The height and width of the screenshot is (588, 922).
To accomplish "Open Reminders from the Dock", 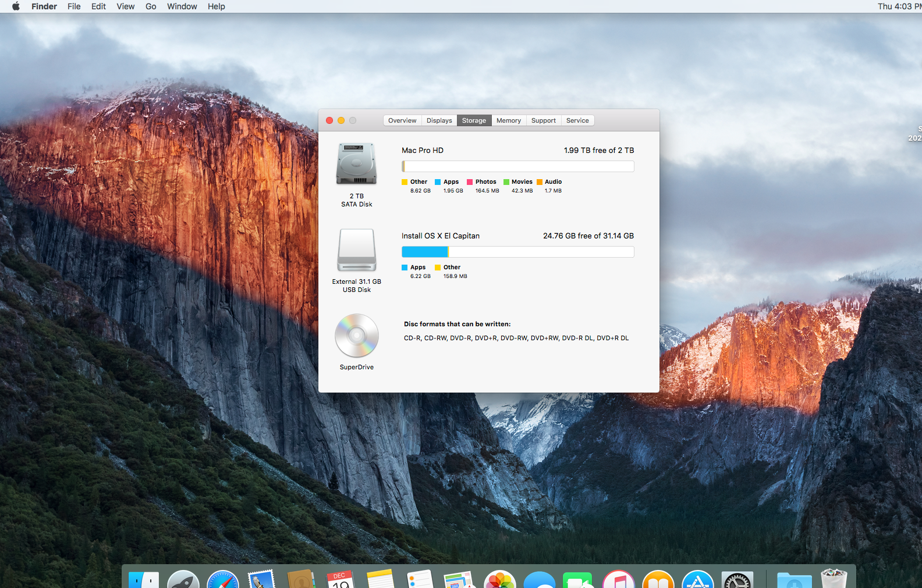I will click(420, 579).
